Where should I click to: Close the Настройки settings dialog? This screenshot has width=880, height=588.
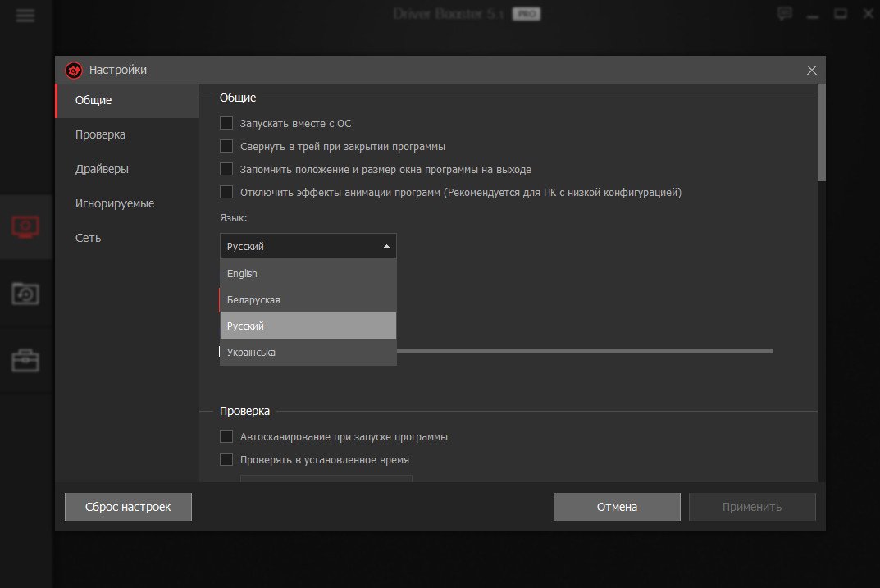coord(811,71)
